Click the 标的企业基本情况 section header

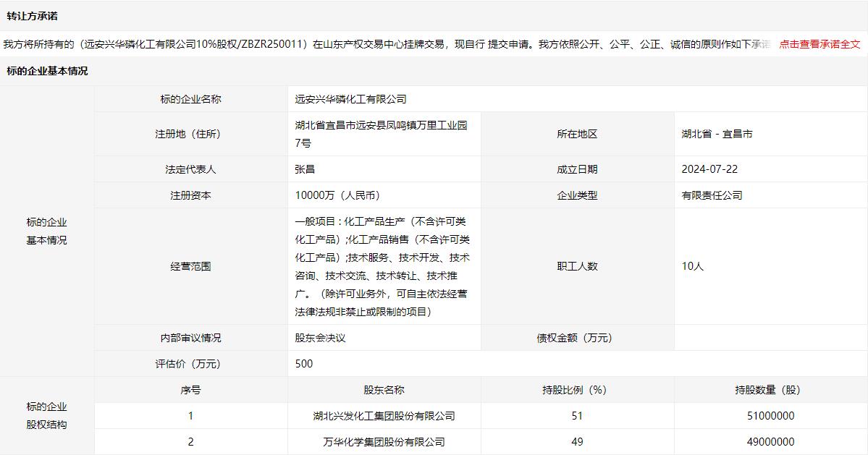[47, 71]
